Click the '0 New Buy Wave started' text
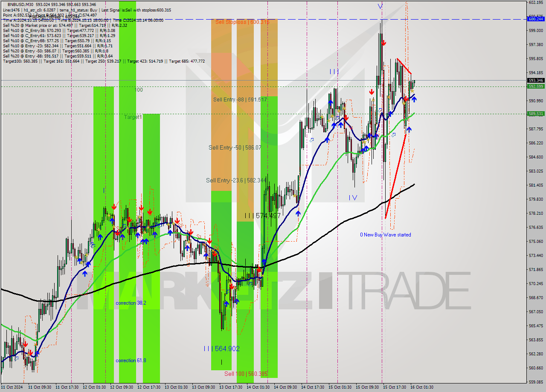Viewport: 546px width, 392px height. coord(386,235)
